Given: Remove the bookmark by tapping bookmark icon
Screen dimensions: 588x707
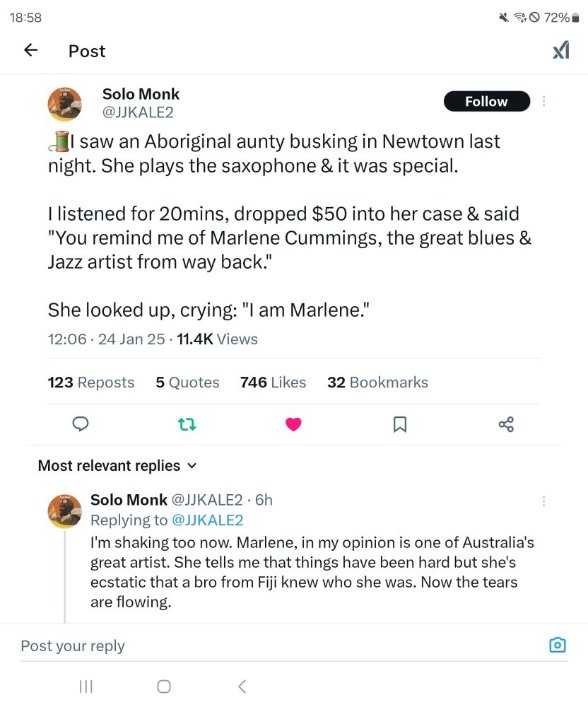Looking at the screenshot, I should [400, 424].
